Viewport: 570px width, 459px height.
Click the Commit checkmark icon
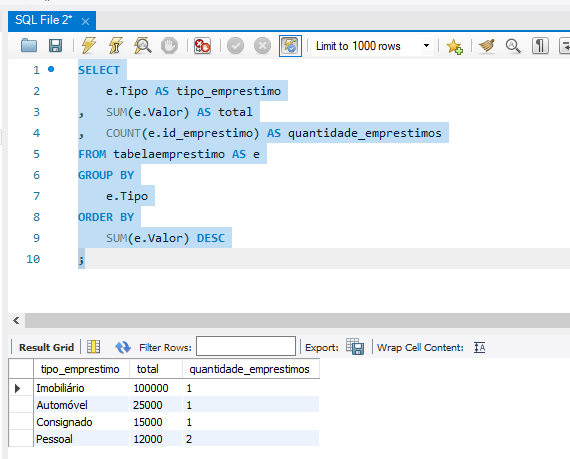[x=236, y=46]
